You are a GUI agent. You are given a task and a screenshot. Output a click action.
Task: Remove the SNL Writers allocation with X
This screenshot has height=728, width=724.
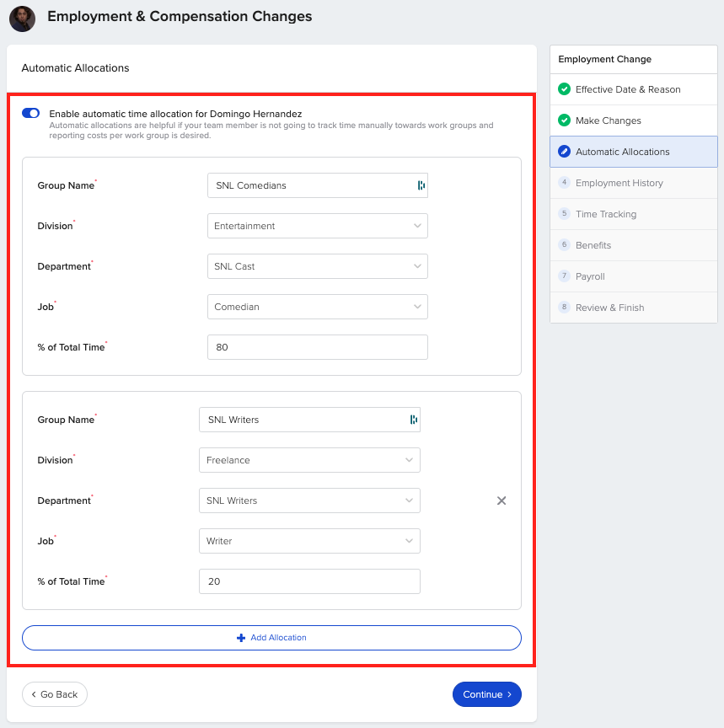pyautogui.click(x=501, y=500)
